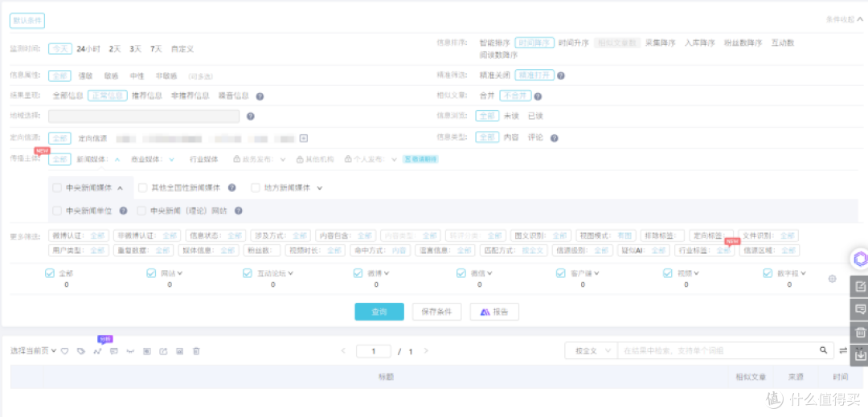
Task: Expand the 数字报 dropdown arrow
Action: 803,273
